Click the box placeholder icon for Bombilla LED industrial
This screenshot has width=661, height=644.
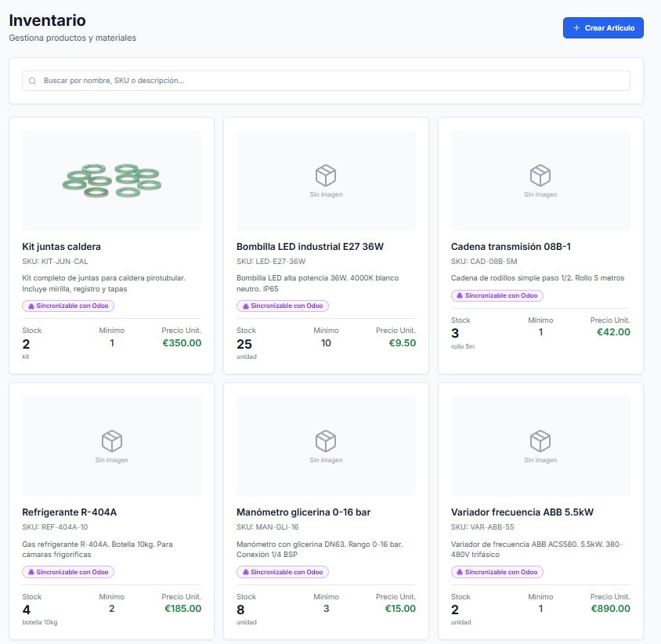(x=326, y=175)
